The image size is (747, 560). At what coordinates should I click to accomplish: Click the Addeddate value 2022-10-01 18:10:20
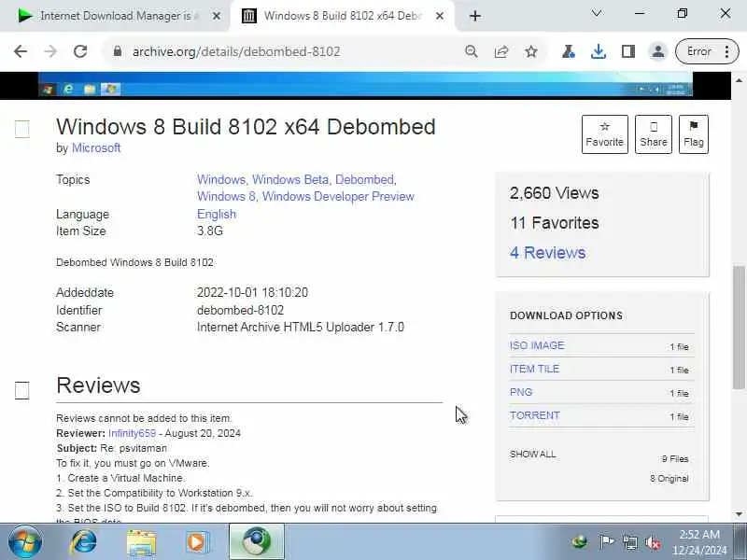(x=252, y=292)
